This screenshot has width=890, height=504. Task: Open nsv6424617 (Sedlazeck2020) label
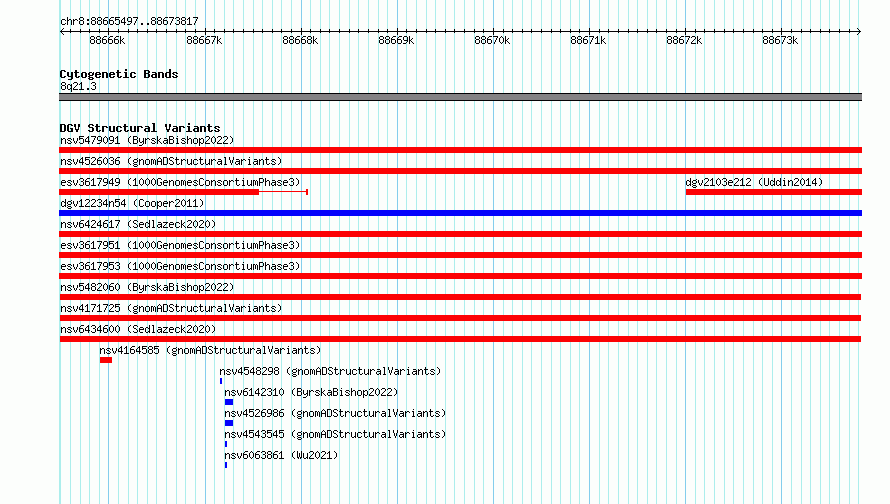(x=138, y=224)
